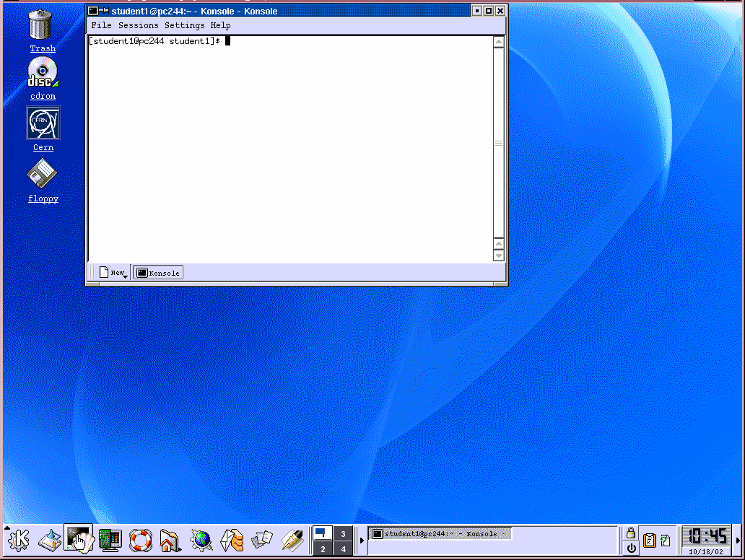Click the panel hide arrow at right edge

(x=738, y=541)
